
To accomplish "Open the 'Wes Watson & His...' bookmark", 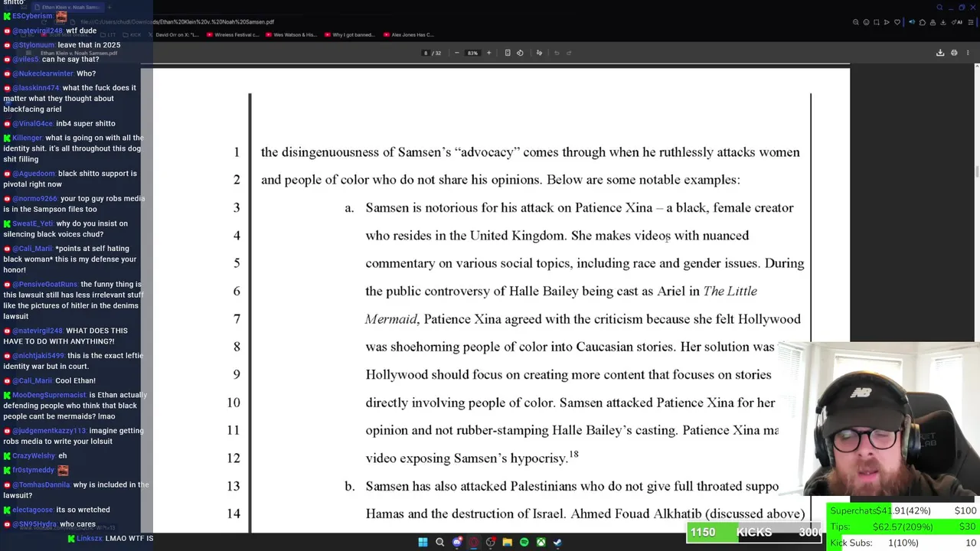I will click(x=290, y=34).
